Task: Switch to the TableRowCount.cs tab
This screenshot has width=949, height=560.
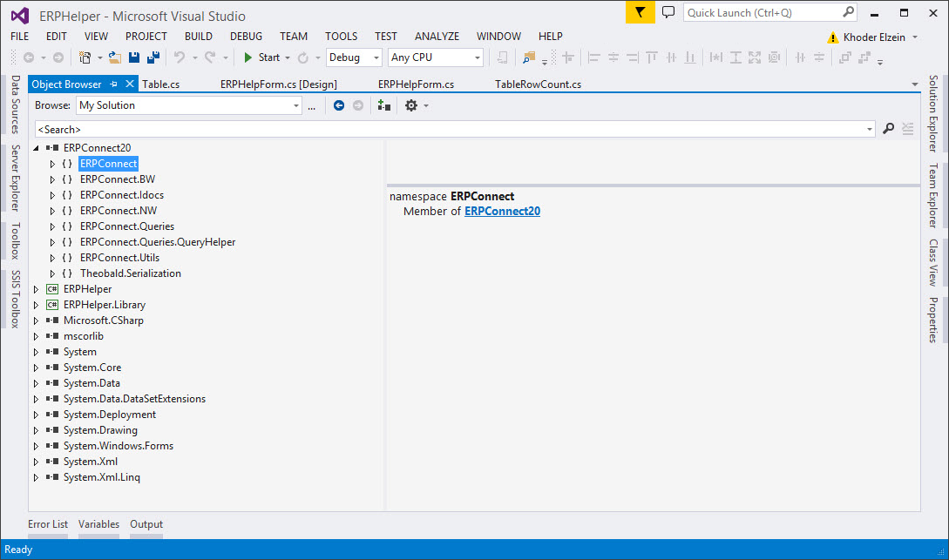Action: (x=538, y=84)
